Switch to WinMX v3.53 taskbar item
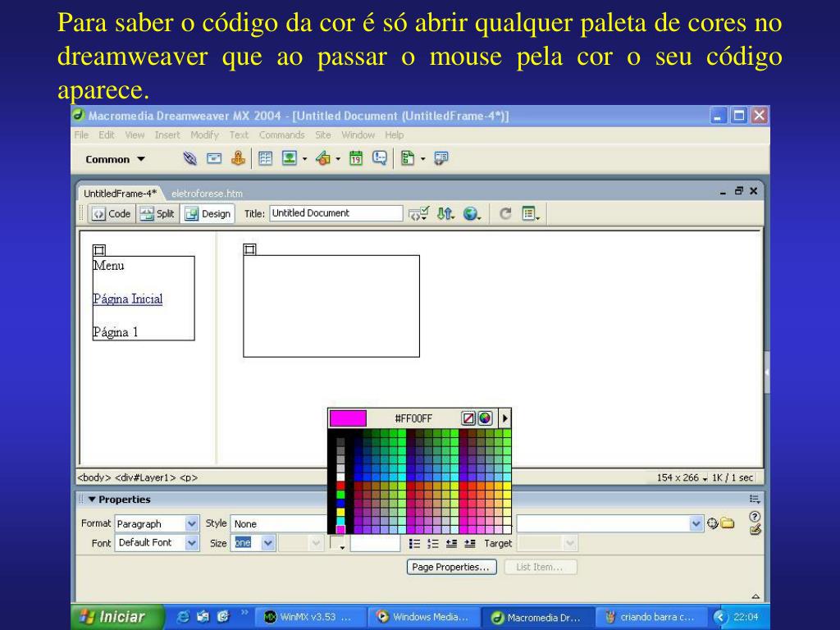840x630 pixels. [x=311, y=617]
